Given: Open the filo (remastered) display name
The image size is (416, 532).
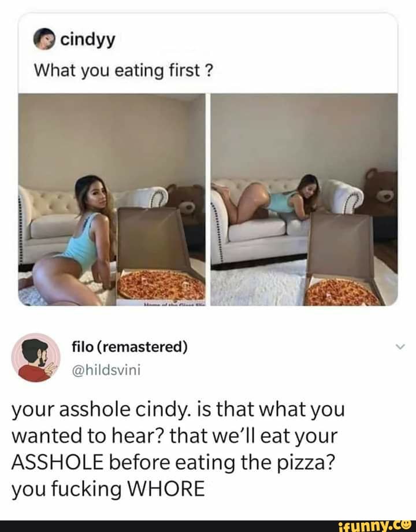Looking at the screenshot, I should [129, 347].
